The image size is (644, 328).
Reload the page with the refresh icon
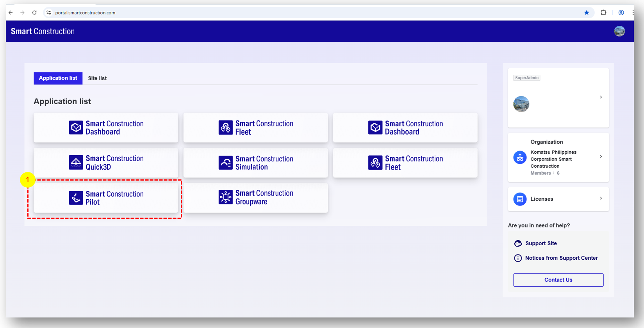tap(34, 12)
